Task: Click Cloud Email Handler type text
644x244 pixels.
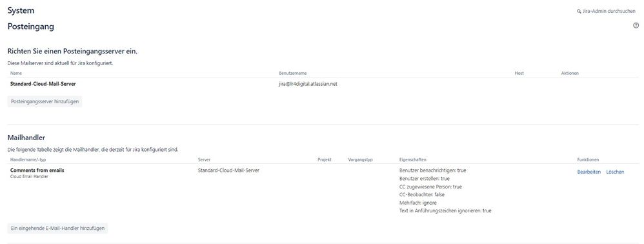Action: (29, 177)
